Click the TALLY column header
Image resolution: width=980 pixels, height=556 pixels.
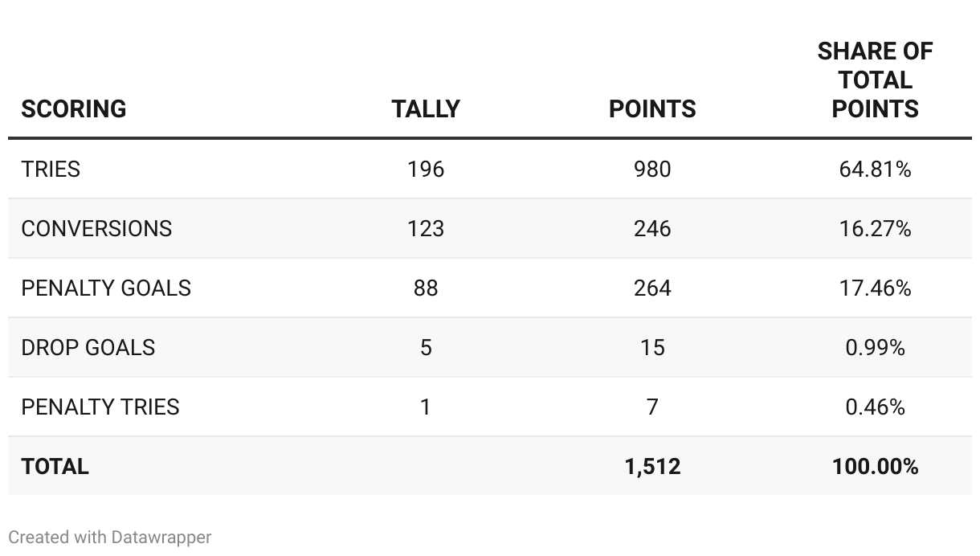click(425, 109)
